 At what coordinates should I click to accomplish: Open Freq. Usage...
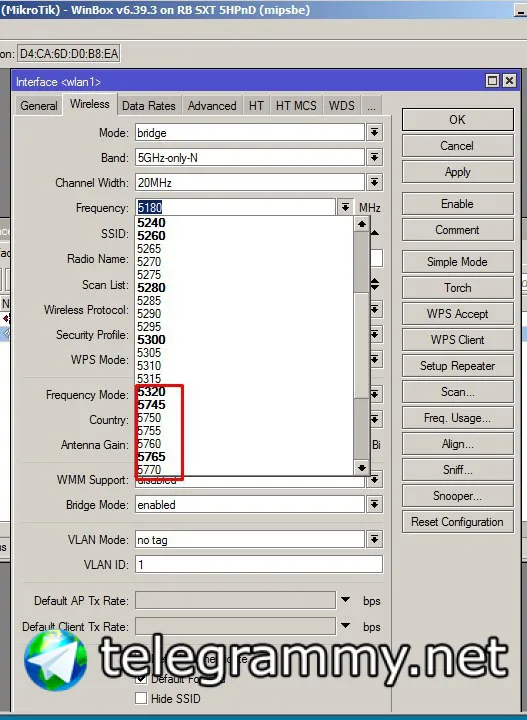[x=458, y=418]
